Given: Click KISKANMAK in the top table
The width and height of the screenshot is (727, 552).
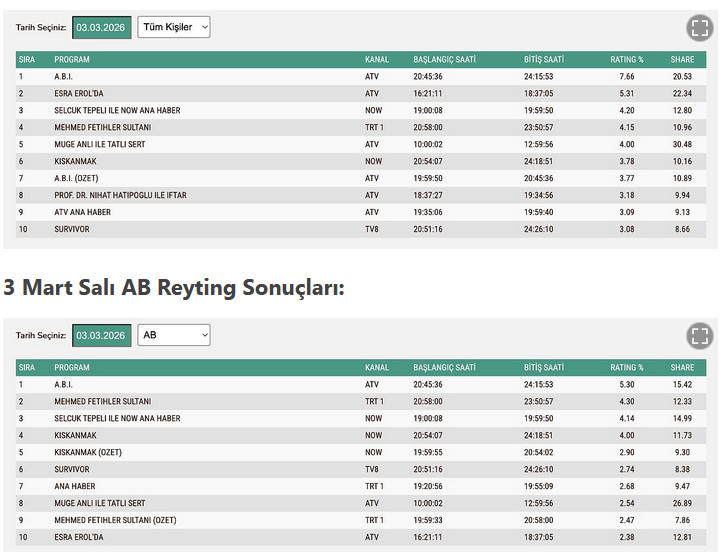Looking at the screenshot, I should 75,161.
